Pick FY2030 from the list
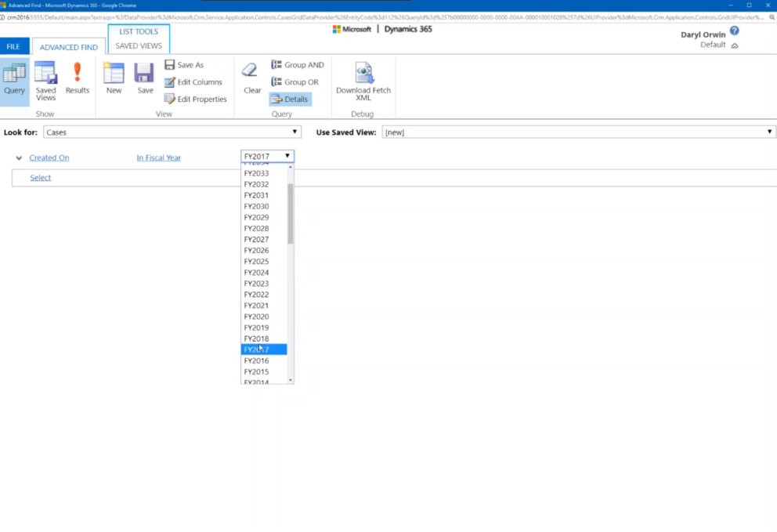Screen dimensions: 777x532 pos(264,206)
